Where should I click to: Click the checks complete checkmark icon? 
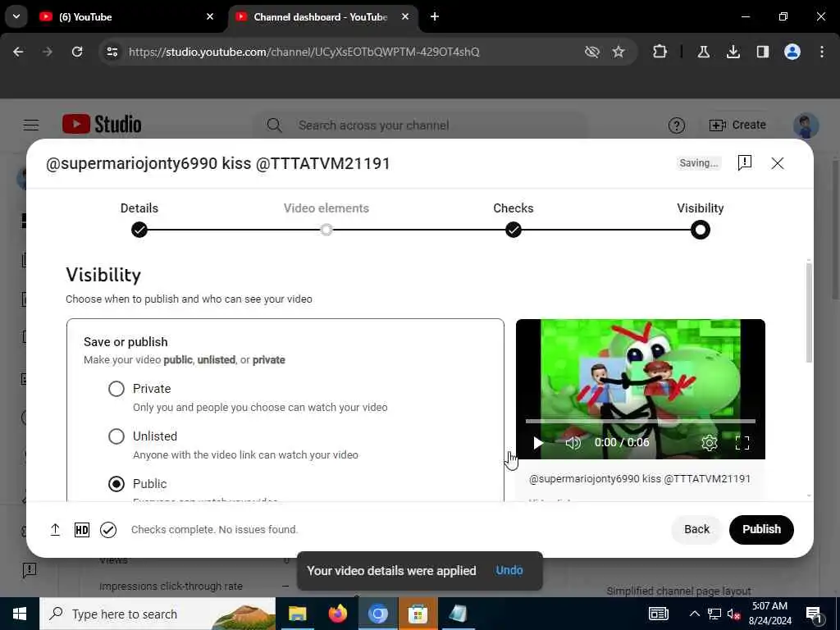tap(108, 530)
